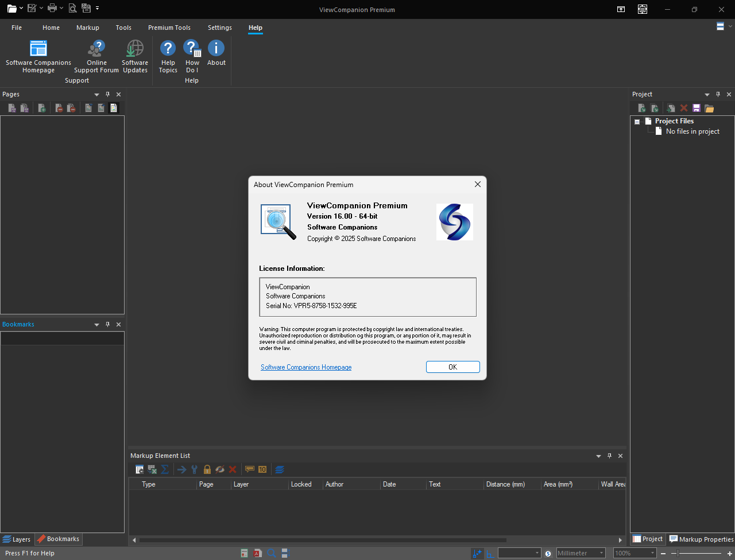
Task: Toggle the highlighted snap button in status bar
Action: pyautogui.click(x=477, y=553)
